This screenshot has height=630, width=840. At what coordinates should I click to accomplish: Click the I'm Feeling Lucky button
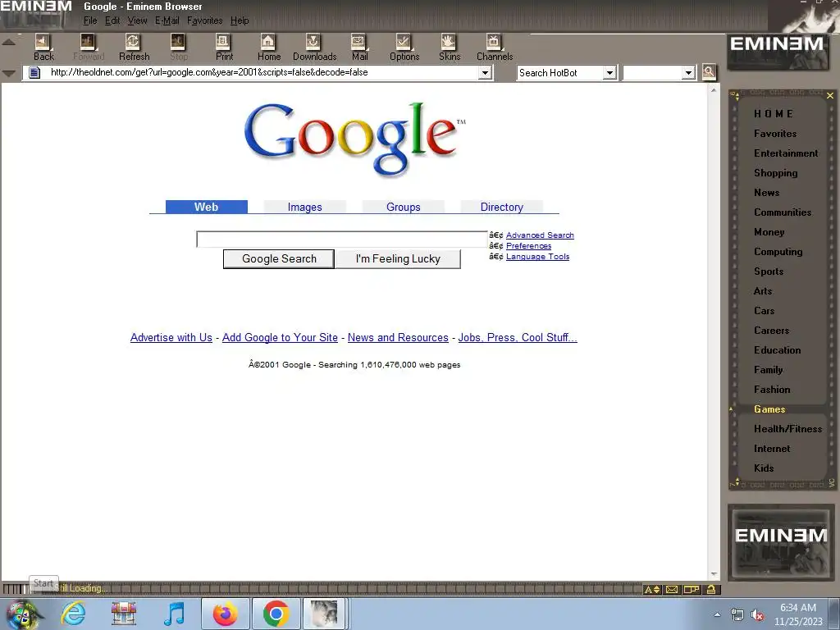[x=398, y=258]
